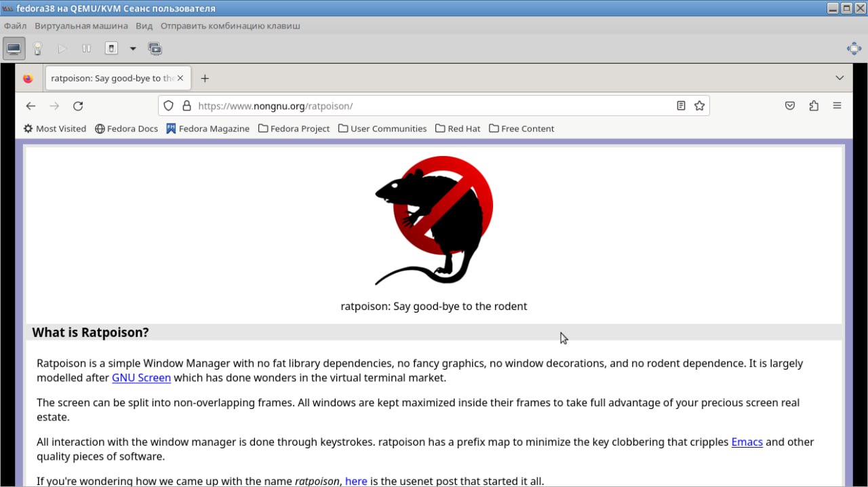The height and width of the screenshot is (487, 868).
Task: Open Отправить комбинацию клавиш menu
Action: click(x=231, y=26)
